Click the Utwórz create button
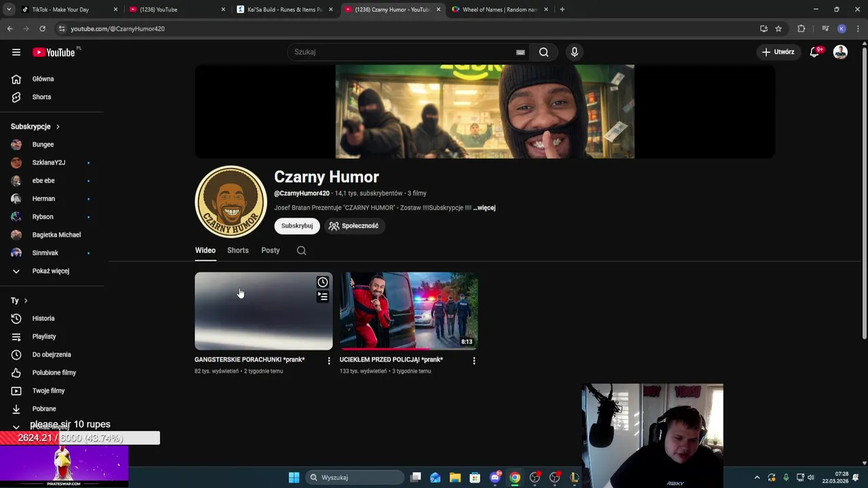The image size is (868, 488). point(778,52)
